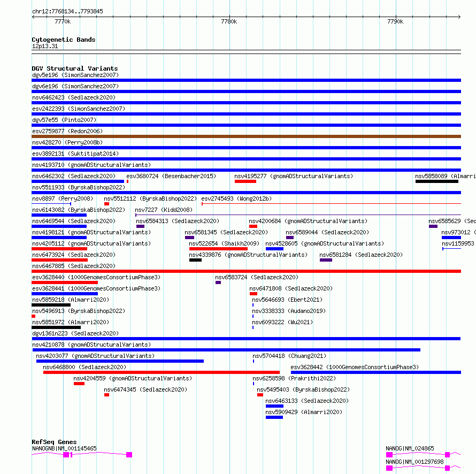Screen dimensions: 476x474
Task: Select purple bar under nsv6581284
Action: pyautogui.click(x=326, y=260)
